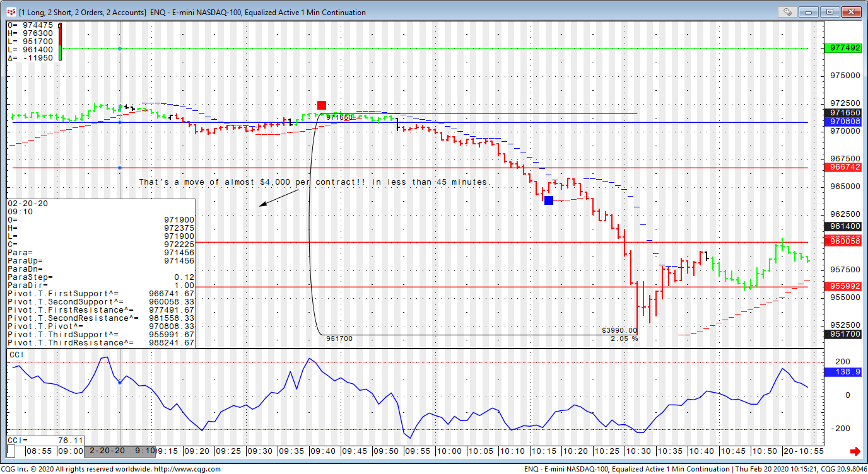The image size is (868, 474).
Task: Click the 955992 third support price label
Action: [x=843, y=286]
